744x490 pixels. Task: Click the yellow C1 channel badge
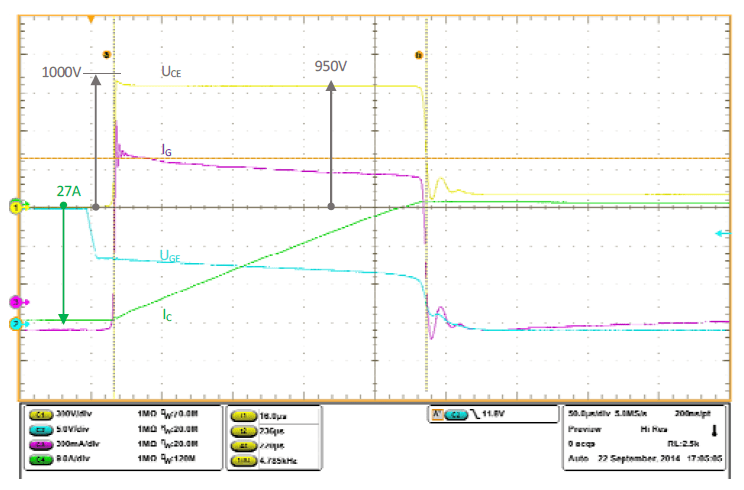43,413
